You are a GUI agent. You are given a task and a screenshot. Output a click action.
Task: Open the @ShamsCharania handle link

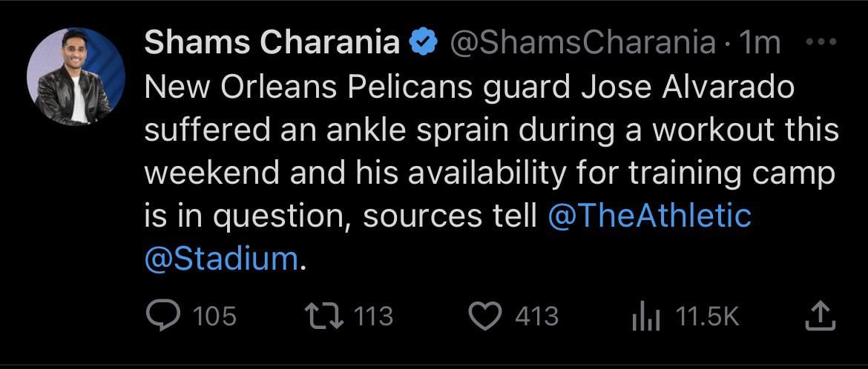[x=583, y=44]
